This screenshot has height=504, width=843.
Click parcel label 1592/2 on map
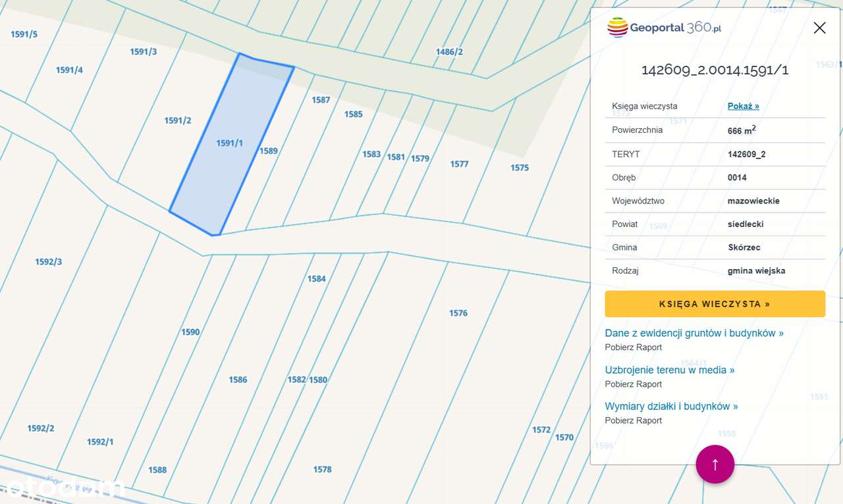coord(40,428)
